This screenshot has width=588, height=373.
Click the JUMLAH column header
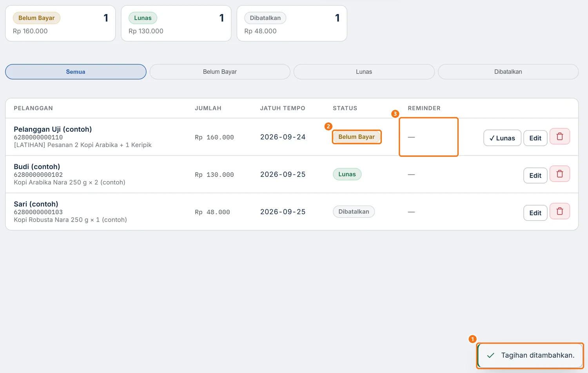pos(208,108)
